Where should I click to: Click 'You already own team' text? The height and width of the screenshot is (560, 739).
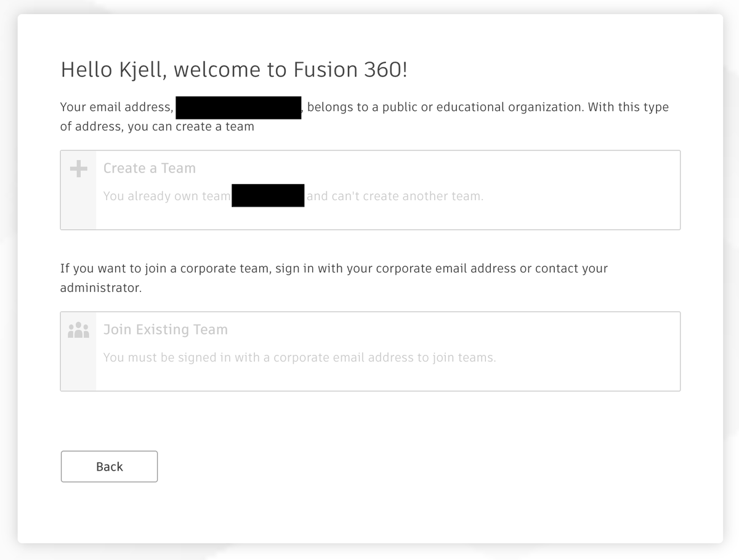(166, 197)
